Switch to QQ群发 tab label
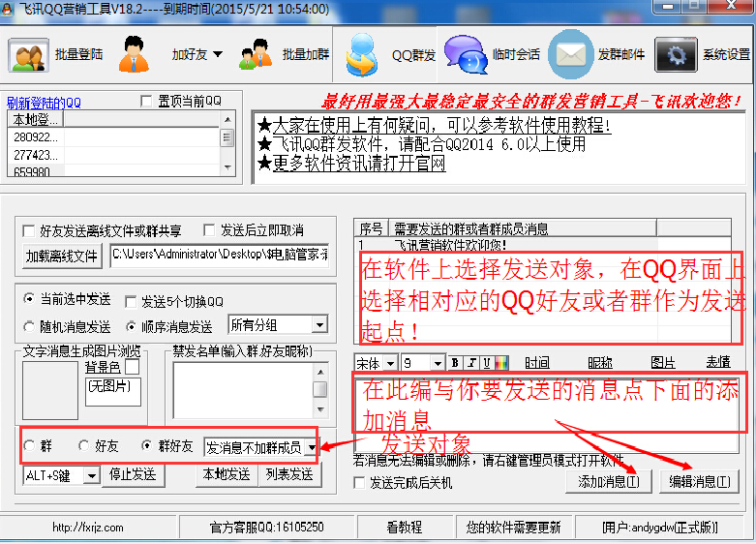Image resolution: width=756 pixels, height=544 pixels. (413, 55)
